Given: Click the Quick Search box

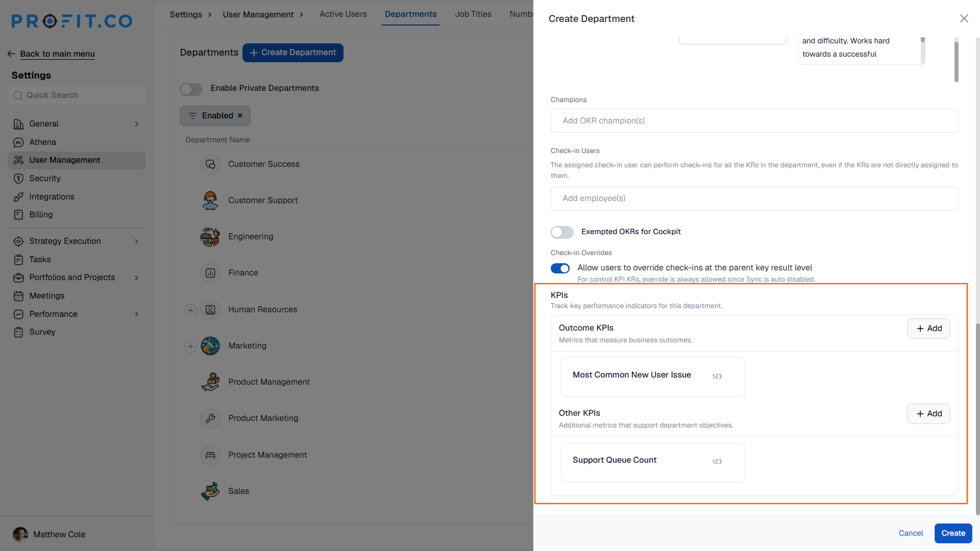Looking at the screenshot, I should (x=78, y=95).
